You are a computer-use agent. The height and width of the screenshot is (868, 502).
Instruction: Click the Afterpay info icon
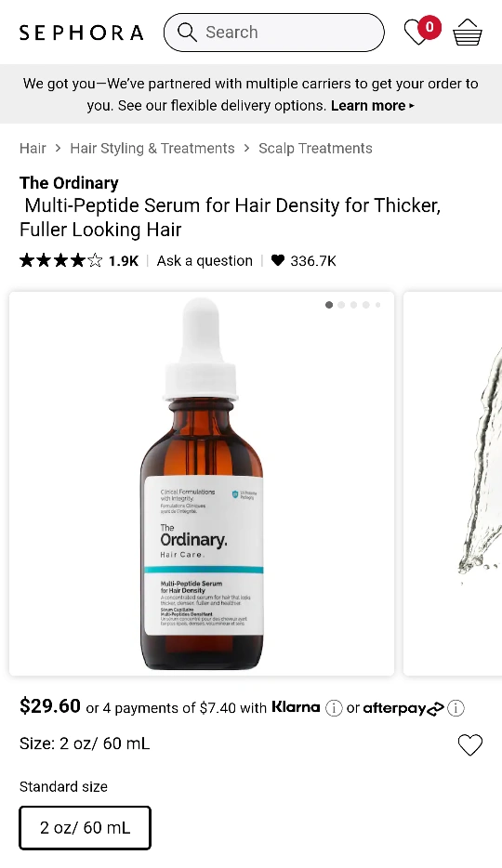[x=456, y=708]
